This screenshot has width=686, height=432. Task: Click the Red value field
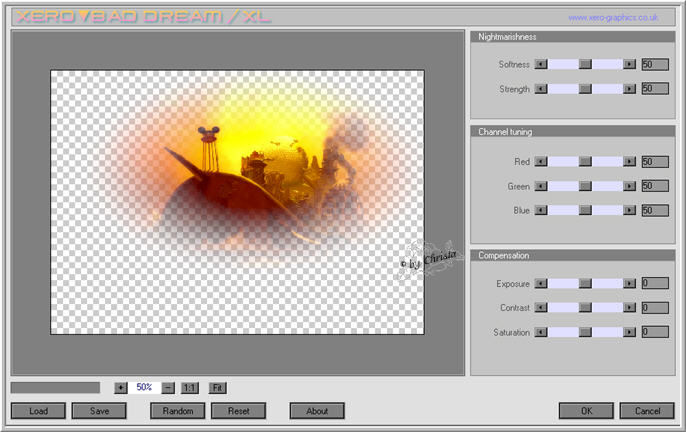click(655, 162)
